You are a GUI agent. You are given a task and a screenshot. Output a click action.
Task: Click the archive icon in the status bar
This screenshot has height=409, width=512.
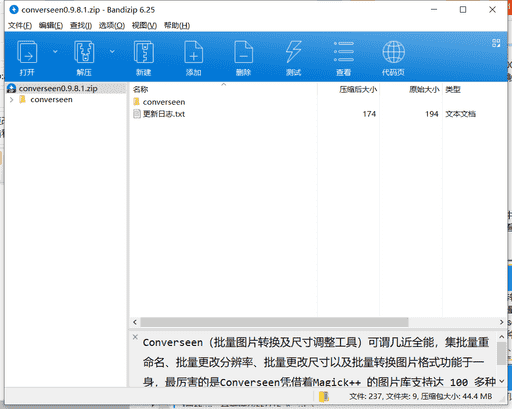(324, 396)
